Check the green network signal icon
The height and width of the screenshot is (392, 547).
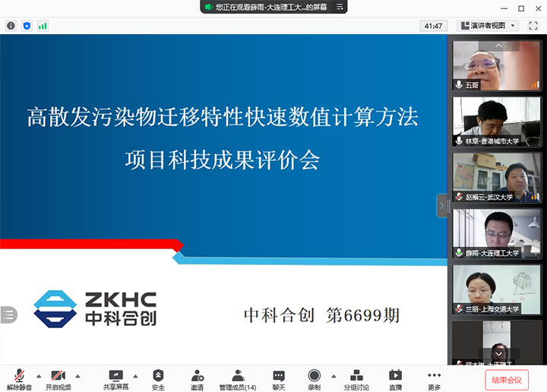[x=43, y=26]
